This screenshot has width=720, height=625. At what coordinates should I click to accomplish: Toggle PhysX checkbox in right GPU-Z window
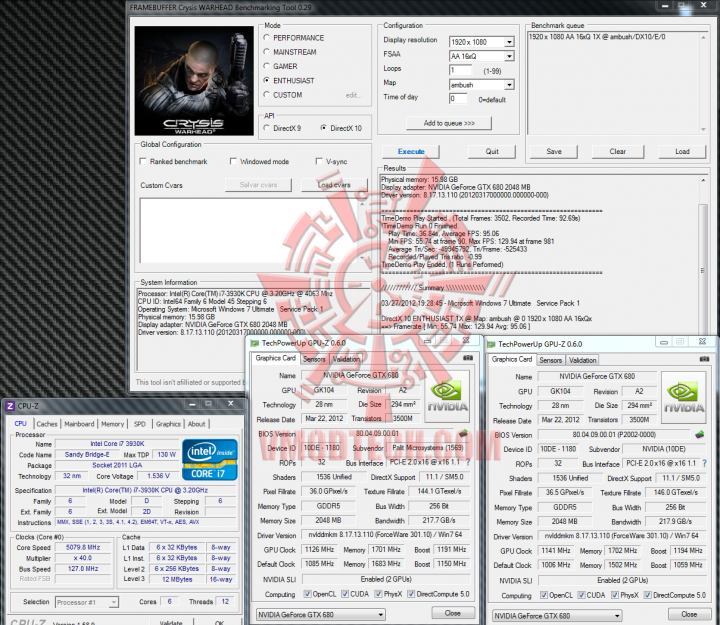click(615, 595)
